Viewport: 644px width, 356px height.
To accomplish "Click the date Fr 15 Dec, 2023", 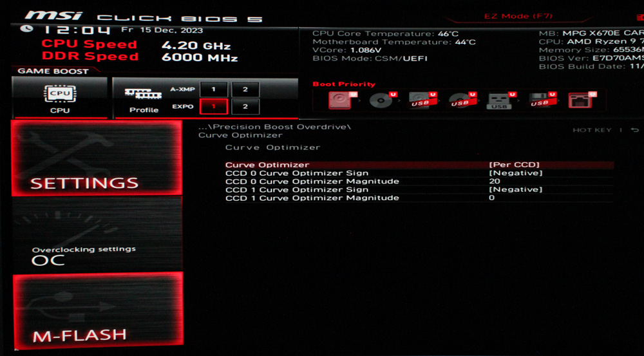I will point(162,30).
